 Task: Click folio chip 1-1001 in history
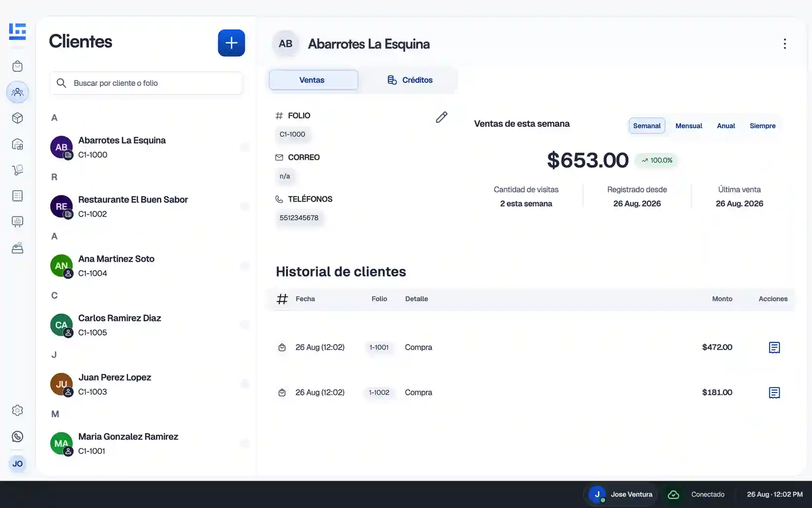coord(379,348)
